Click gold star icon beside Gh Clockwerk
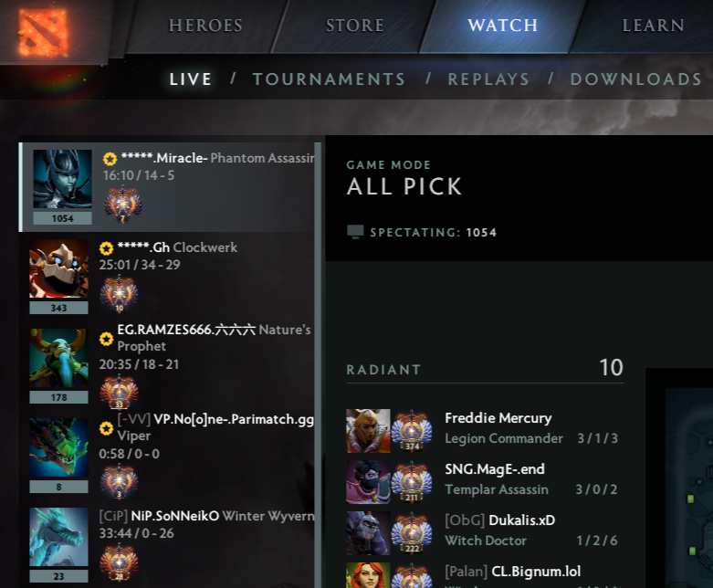Image resolution: width=713 pixels, height=588 pixels. coord(106,248)
